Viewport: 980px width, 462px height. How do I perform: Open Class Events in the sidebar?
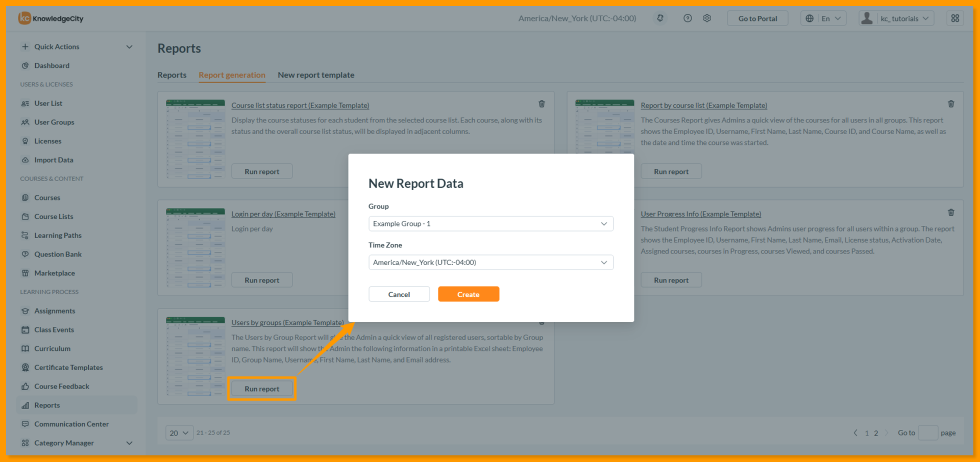54,329
